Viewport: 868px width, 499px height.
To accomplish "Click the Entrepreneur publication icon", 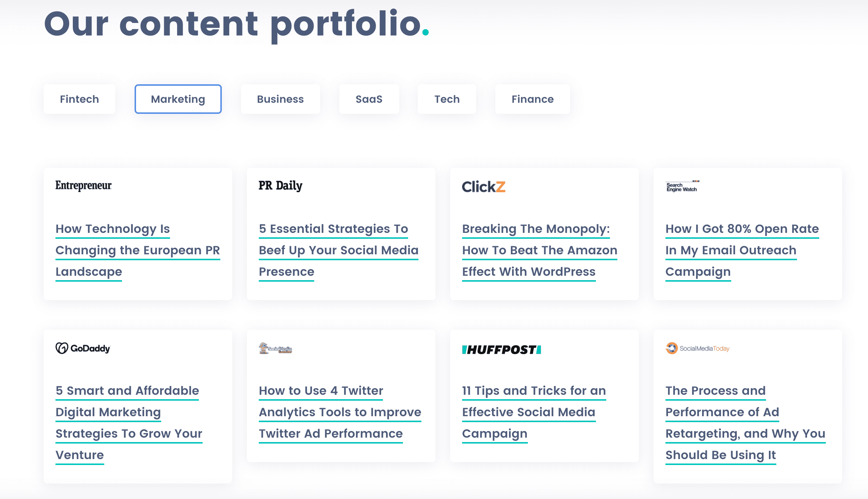I will 83,186.
